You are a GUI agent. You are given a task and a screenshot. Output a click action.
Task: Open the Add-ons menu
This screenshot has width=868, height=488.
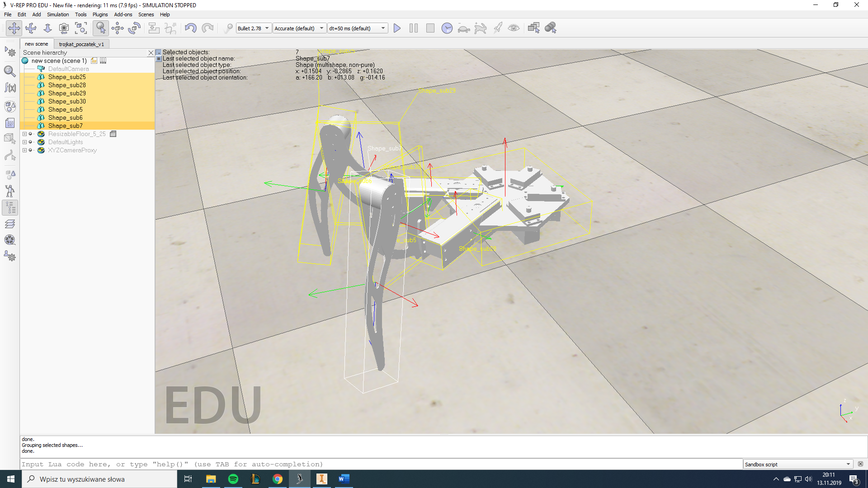[x=123, y=14]
